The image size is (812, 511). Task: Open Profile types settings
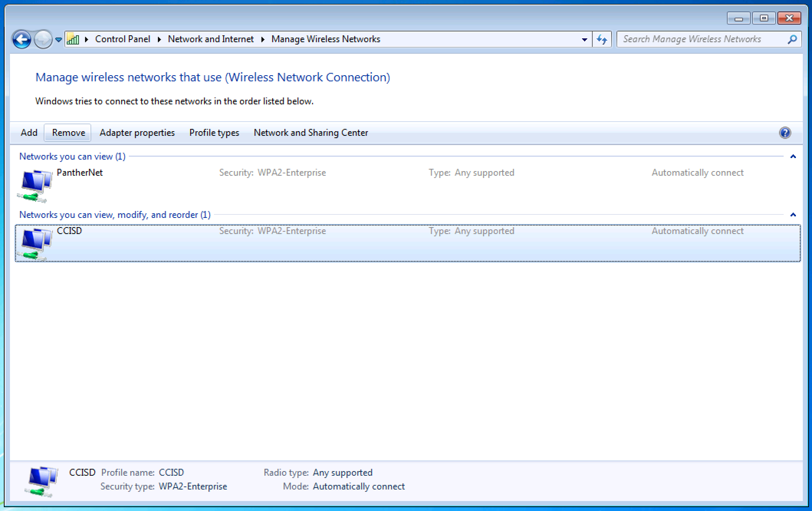tap(214, 133)
